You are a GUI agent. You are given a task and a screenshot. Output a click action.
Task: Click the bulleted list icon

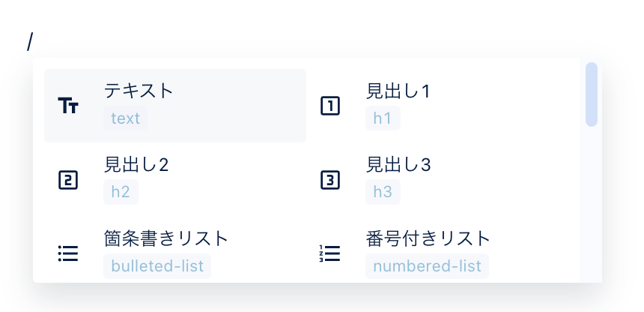[x=68, y=253]
